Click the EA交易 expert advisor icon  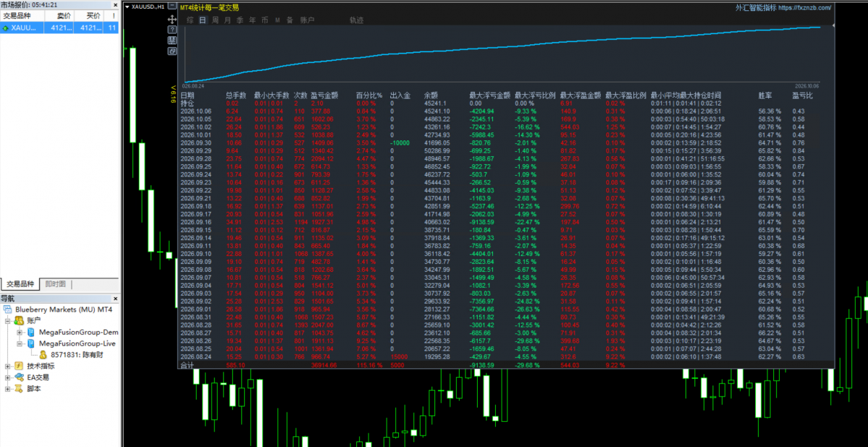coord(20,378)
